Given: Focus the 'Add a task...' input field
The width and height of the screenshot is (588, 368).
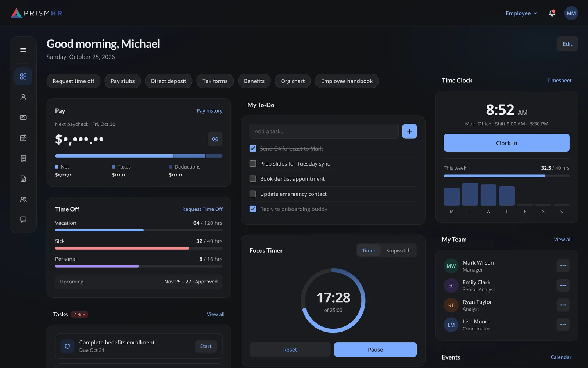Looking at the screenshot, I should tap(324, 131).
